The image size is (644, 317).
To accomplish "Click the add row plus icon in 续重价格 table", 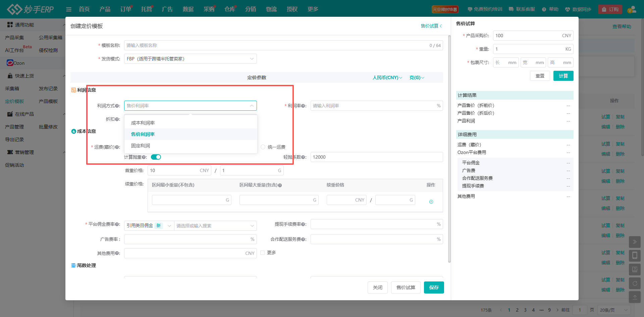I will pyautogui.click(x=431, y=202).
